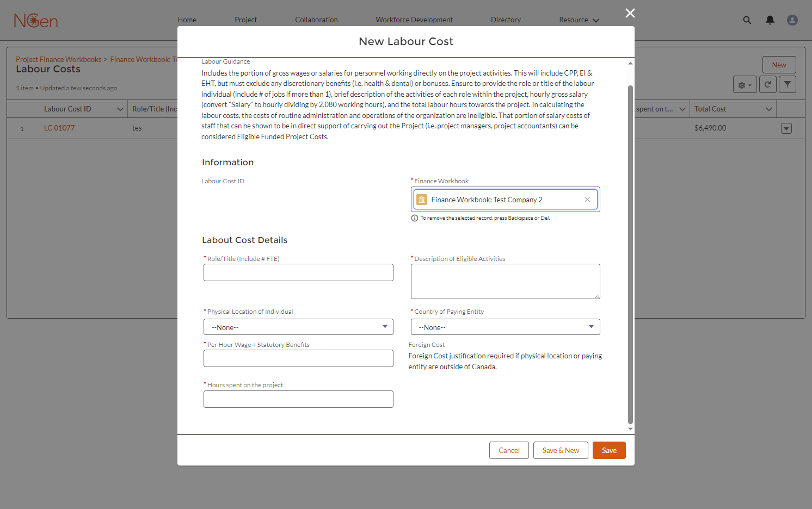The width and height of the screenshot is (812, 509).
Task: Open the Directory tab
Action: tap(506, 20)
